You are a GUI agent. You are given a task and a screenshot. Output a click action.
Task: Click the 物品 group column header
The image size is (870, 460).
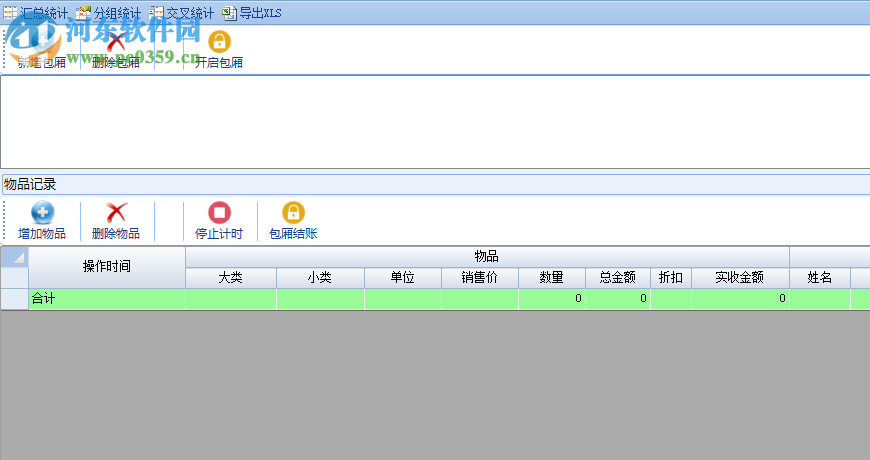pyautogui.click(x=487, y=256)
